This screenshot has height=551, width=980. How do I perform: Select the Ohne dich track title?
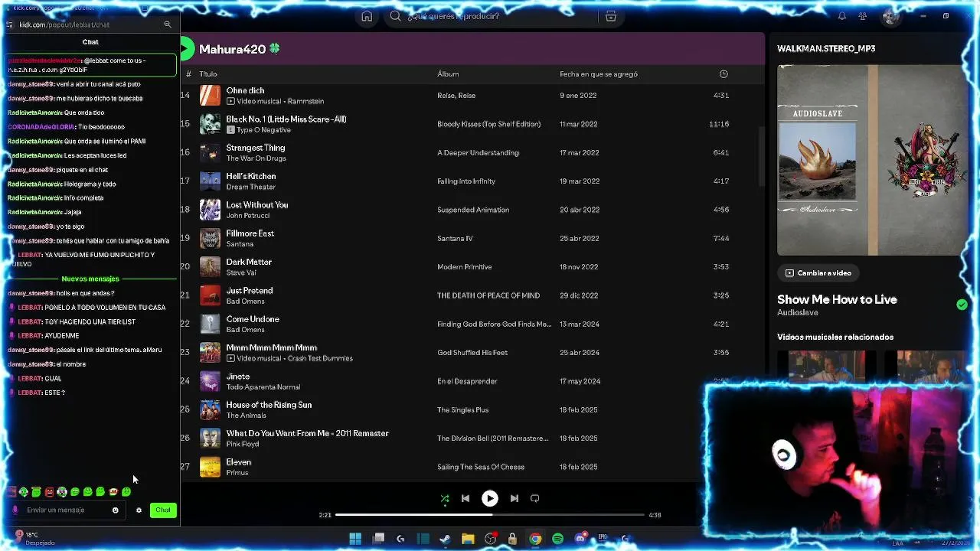point(245,90)
